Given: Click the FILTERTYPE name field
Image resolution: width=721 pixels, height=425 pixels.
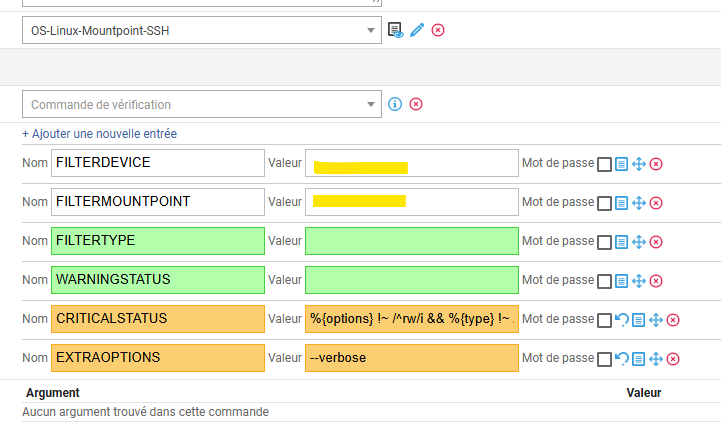Looking at the screenshot, I should [158, 241].
